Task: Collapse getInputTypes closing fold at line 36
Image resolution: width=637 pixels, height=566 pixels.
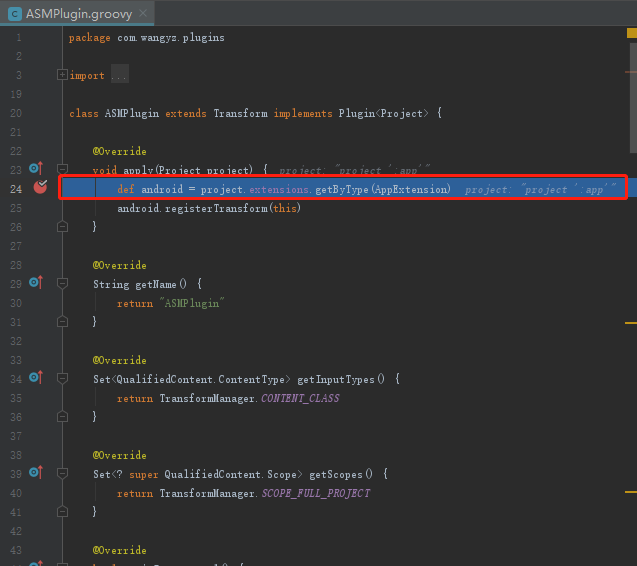Action: pos(63,416)
